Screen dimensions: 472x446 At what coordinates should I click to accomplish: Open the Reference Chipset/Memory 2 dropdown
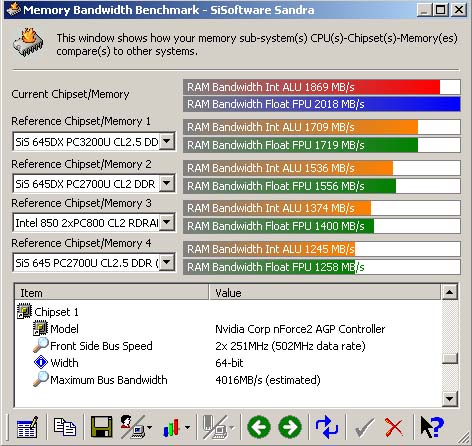pyautogui.click(x=167, y=183)
